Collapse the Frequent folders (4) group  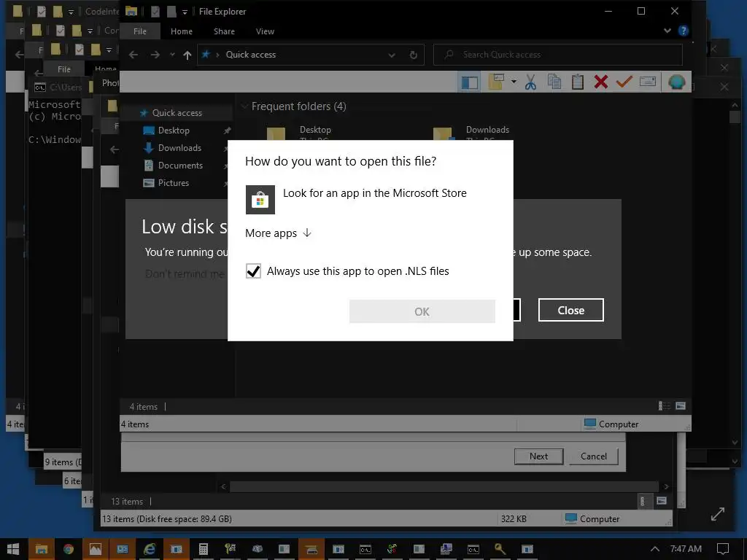point(244,106)
